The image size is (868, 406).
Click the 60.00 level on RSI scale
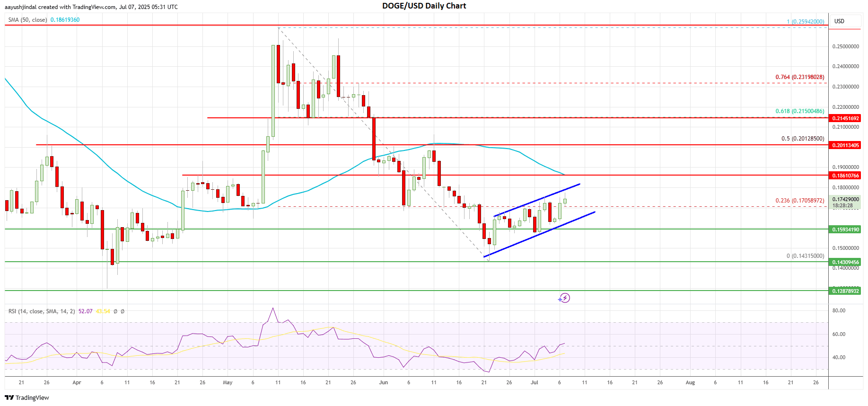[x=839, y=334]
